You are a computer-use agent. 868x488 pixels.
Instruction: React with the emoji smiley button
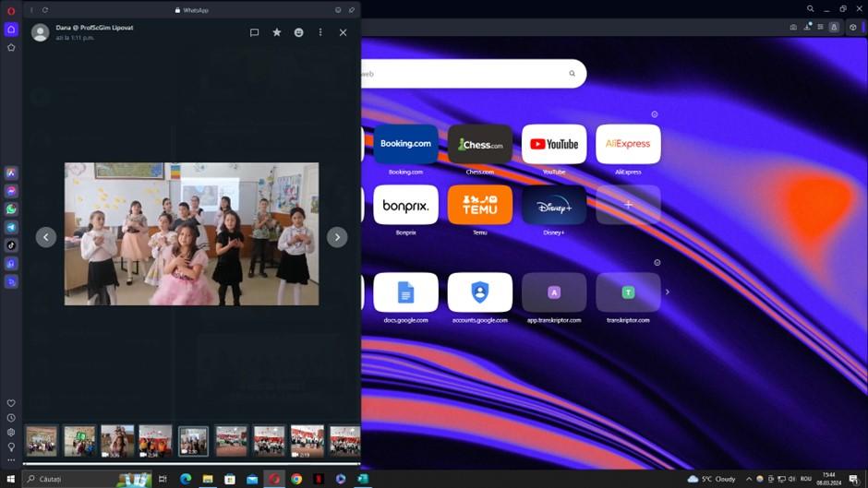[299, 32]
